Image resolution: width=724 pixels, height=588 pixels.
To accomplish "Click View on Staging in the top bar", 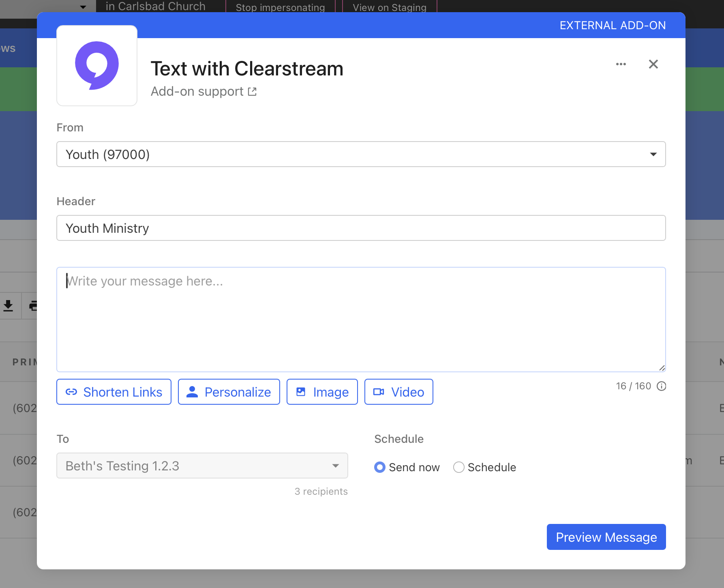I will pos(390,7).
